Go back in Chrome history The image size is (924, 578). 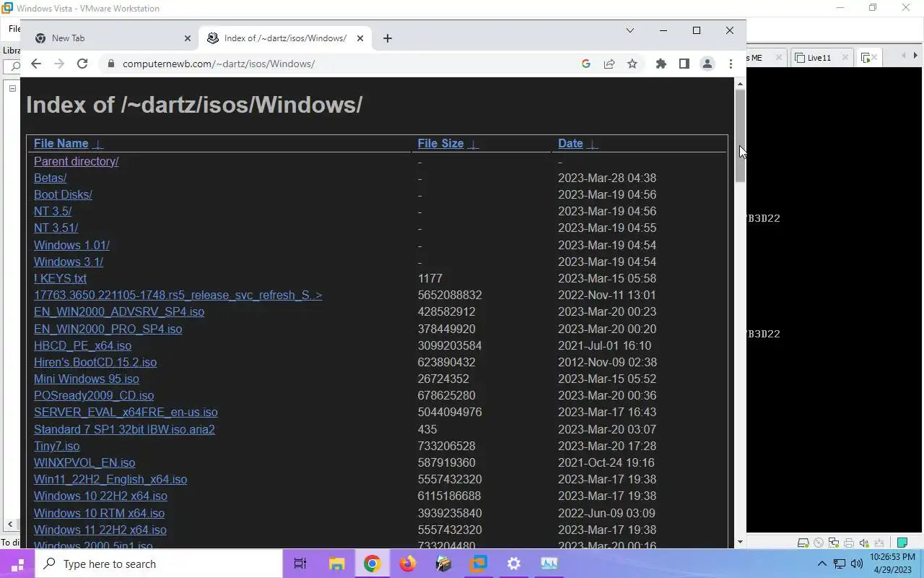(36, 64)
